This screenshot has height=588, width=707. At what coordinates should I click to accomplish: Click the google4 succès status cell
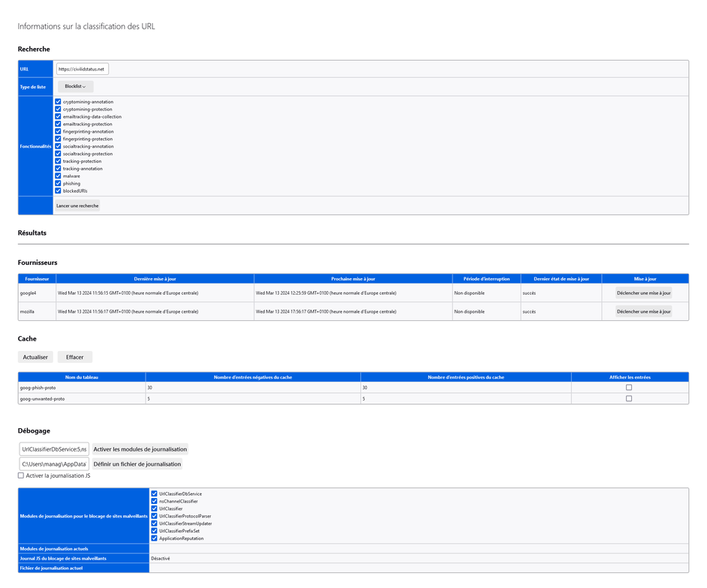(561, 292)
